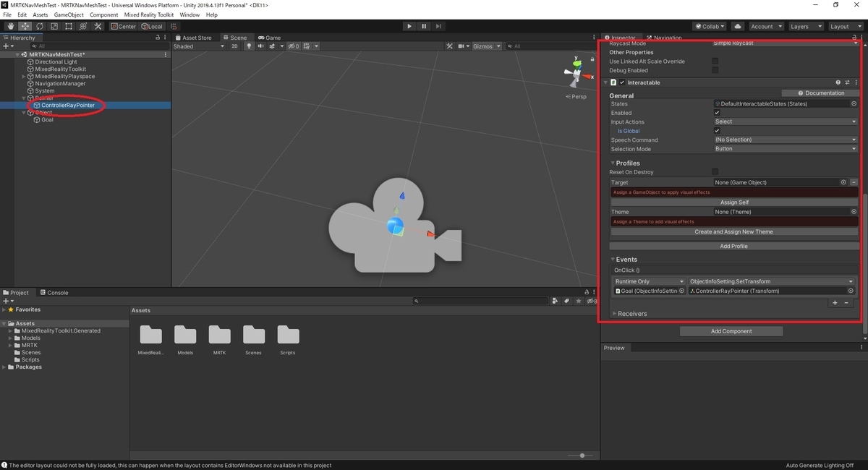The height and width of the screenshot is (470, 868).
Task: Toggle hidden objects visibility count icon
Action: (293, 46)
